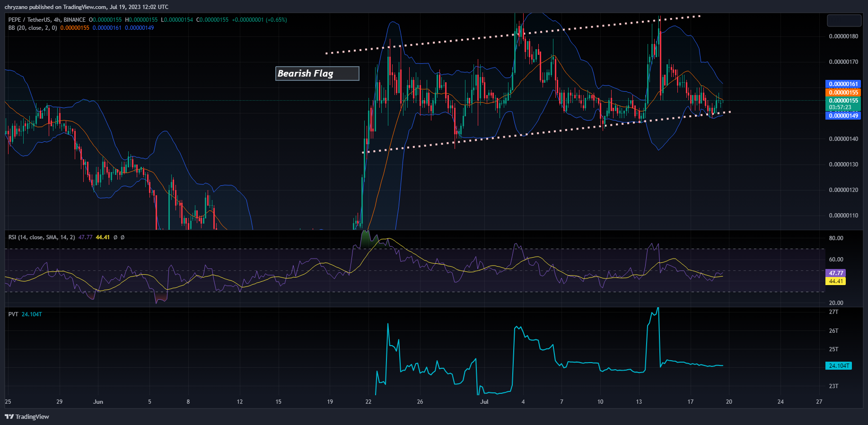Click the 0.00000110 price axis label

click(843, 216)
